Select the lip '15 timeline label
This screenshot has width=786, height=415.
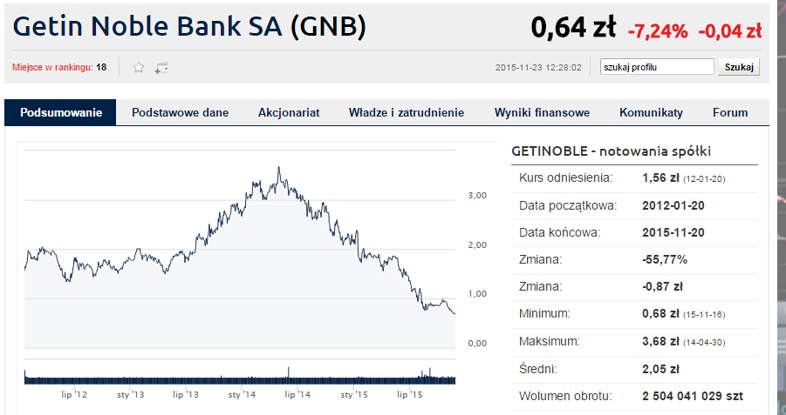(x=410, y=395)
